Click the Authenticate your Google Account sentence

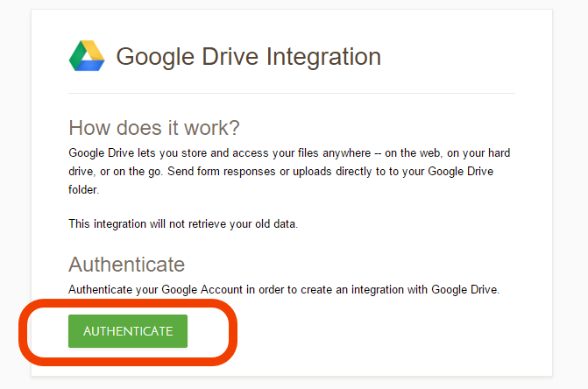click(284, 290)
